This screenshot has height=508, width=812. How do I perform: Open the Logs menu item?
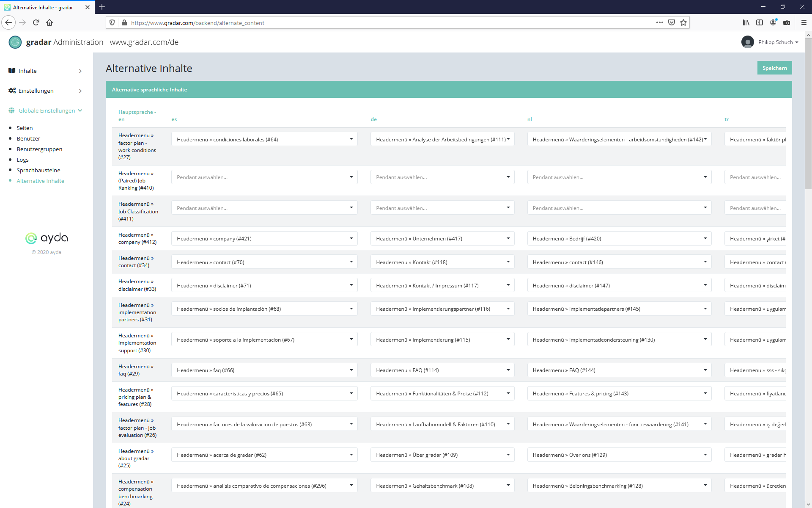[22, 160]
